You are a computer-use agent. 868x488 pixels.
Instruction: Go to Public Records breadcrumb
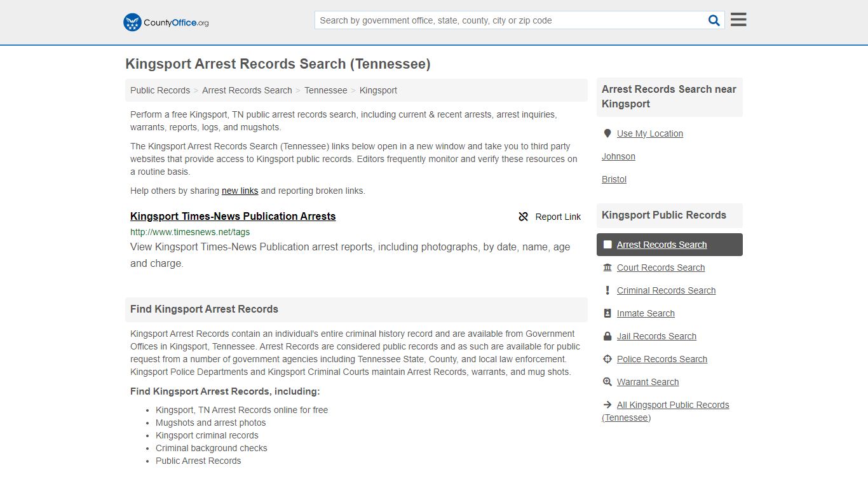pyautogui.click(x=160, y=90)
